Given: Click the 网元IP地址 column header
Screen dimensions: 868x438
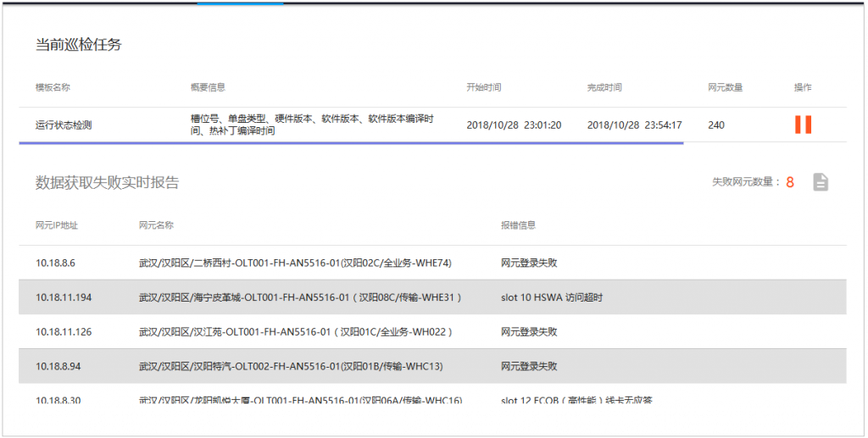Looking at the screenshot, I should pyautogui.click(x=57, y=225).
